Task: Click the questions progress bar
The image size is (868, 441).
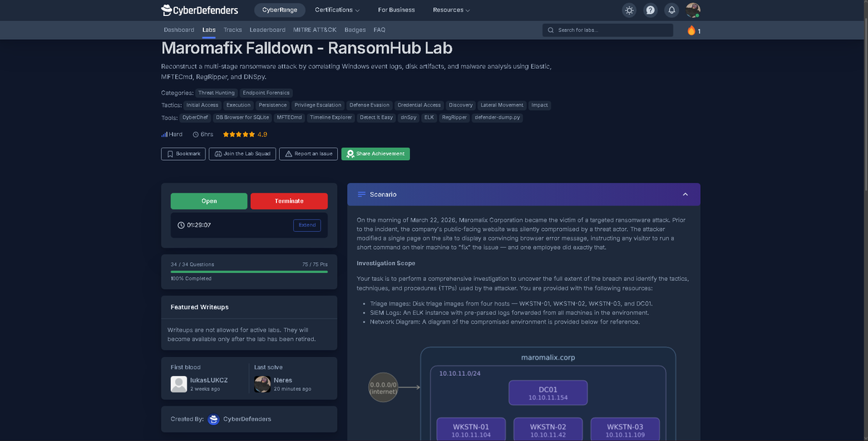Action: (249, 272)
